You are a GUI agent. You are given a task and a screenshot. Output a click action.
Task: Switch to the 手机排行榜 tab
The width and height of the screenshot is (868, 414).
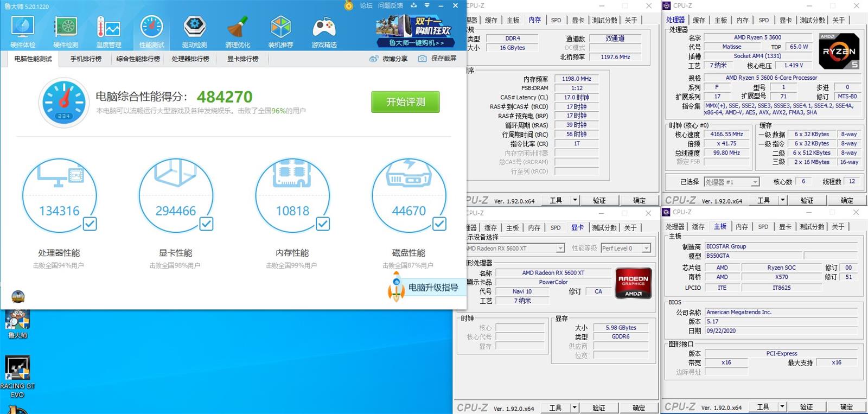tap(86, 59)
